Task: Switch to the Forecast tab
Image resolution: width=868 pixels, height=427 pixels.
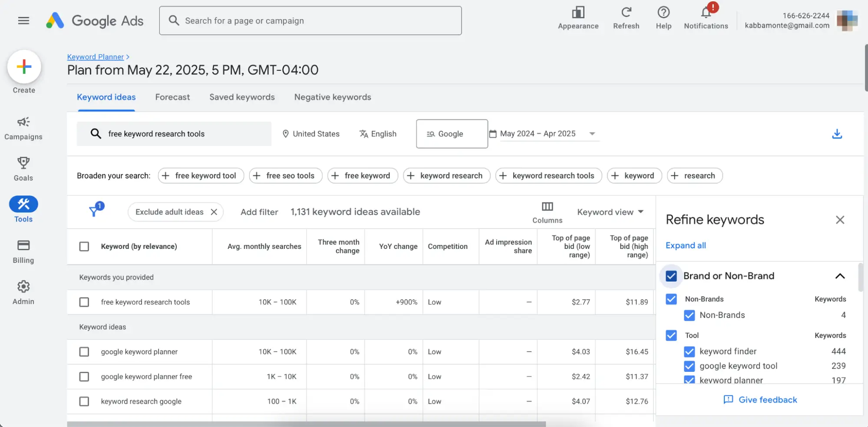Action: click(x=172, y=97)
